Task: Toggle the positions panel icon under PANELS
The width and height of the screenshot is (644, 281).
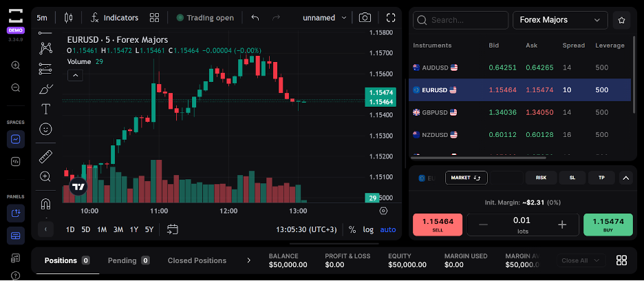Action: [16, 236]
